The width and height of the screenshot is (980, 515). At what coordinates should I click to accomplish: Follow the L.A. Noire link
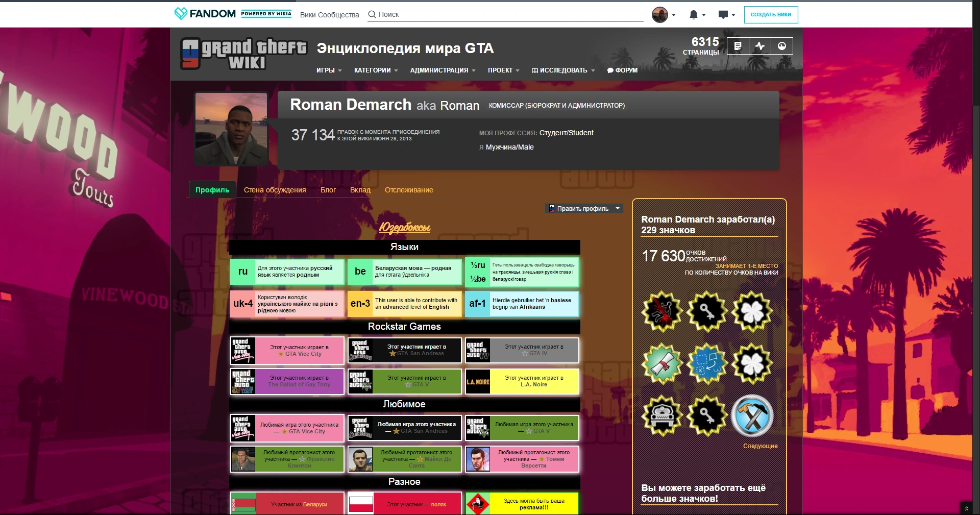(534, 385)
